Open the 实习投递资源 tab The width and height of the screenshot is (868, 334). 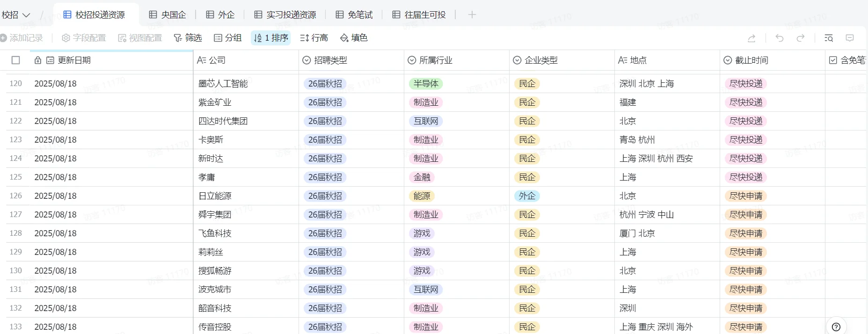click(x=285, y=15)
